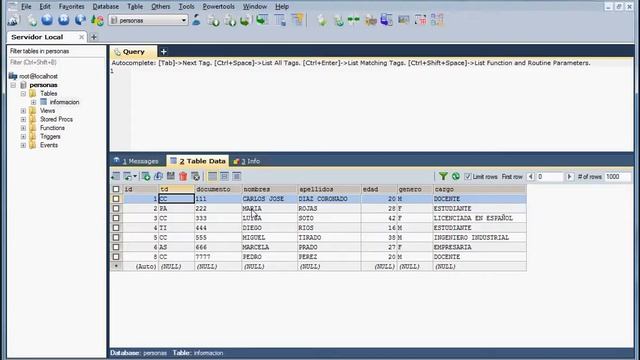640x360 pixels.
Task: Cancel changes icon in grid toolbar
Action: click(x=196, y=176)
